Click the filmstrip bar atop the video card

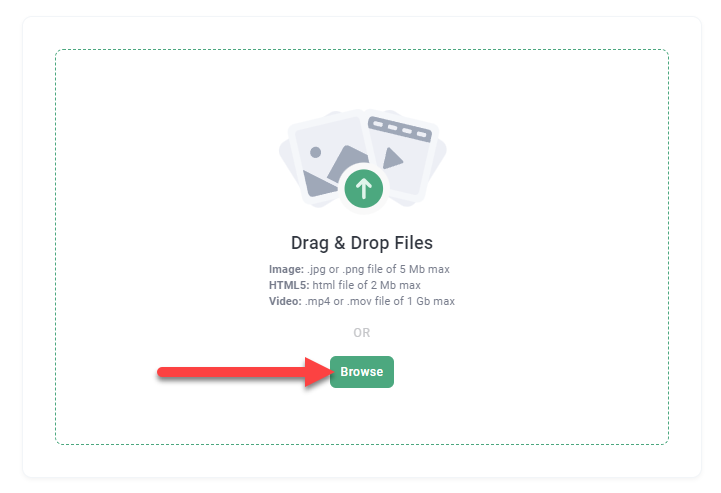pos(400,129)
